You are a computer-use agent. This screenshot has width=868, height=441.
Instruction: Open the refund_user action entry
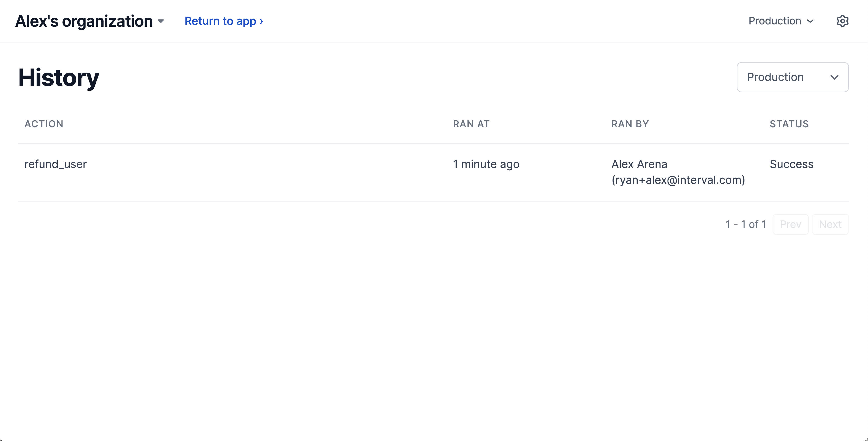(x=56, y=164)
